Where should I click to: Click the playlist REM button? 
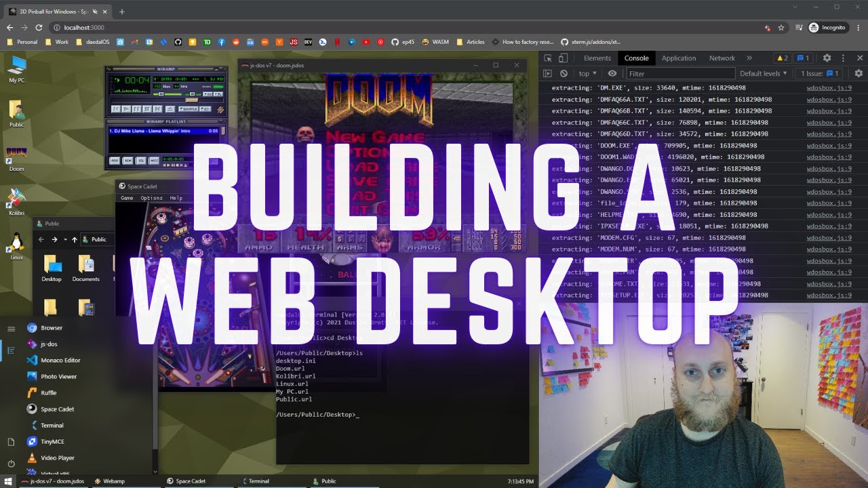click(x=127, y=161)
